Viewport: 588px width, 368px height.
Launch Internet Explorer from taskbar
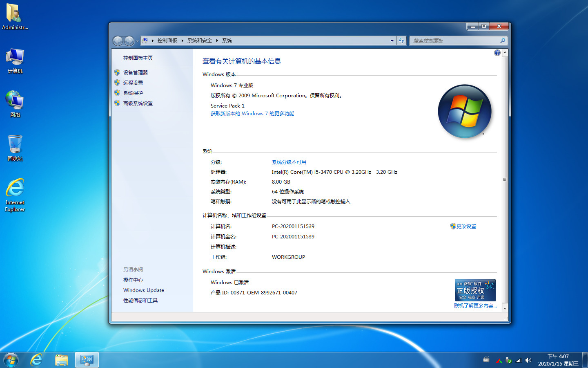click(37, 360)
